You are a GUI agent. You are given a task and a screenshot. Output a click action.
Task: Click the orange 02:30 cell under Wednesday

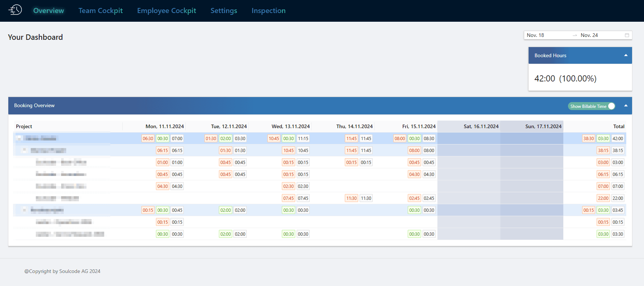coord(289,186)
